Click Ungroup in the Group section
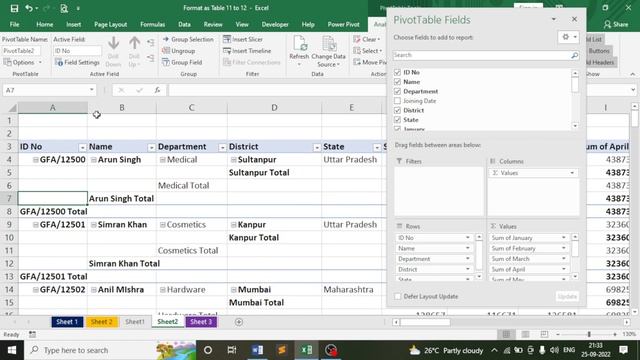This screenshot has height=360, width=640. [x=178, y=51]
